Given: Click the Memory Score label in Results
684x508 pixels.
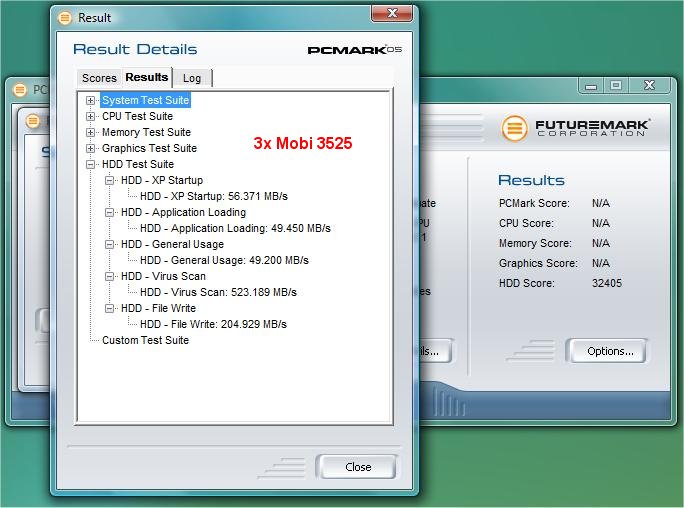Looking at the screenshot, I should tap(535, 243).
